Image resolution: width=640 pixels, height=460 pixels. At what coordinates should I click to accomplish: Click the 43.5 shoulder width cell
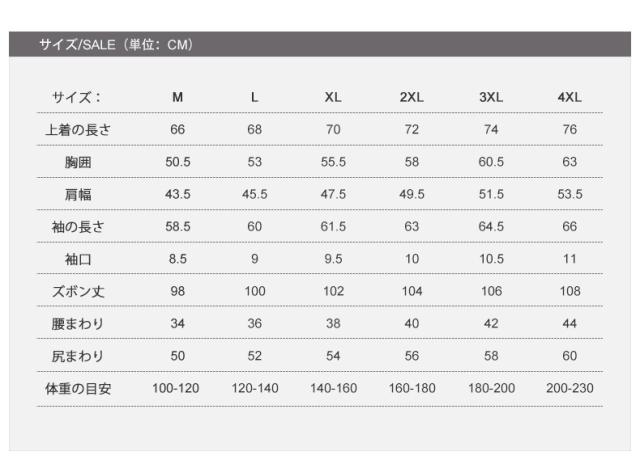click(x=177, y=194)
